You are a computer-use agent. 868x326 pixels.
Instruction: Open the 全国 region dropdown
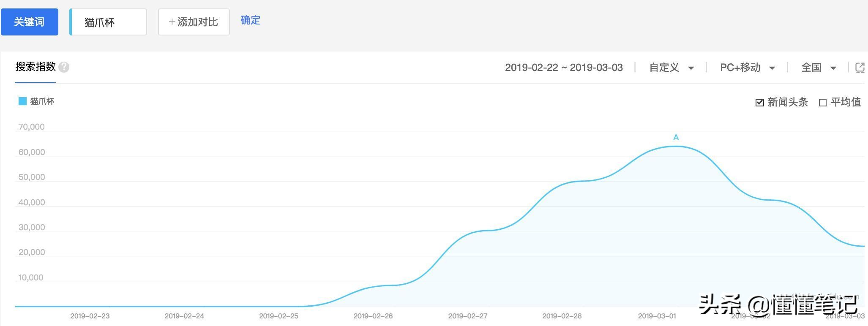pos(818,68)
